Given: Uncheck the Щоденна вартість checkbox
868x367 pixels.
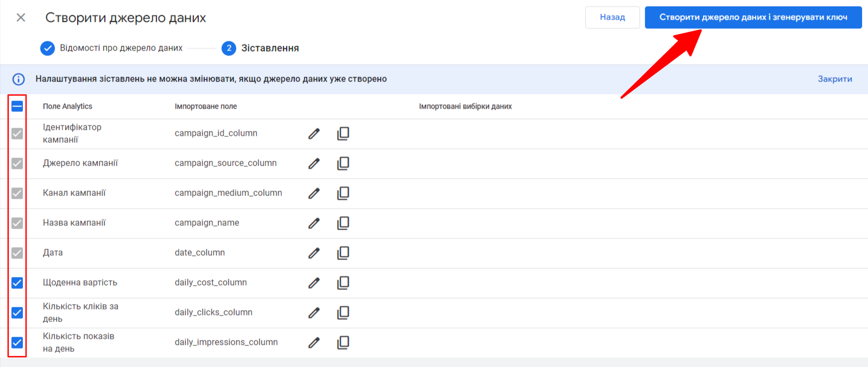Looking at the screenshot, I should click(17, 283).
